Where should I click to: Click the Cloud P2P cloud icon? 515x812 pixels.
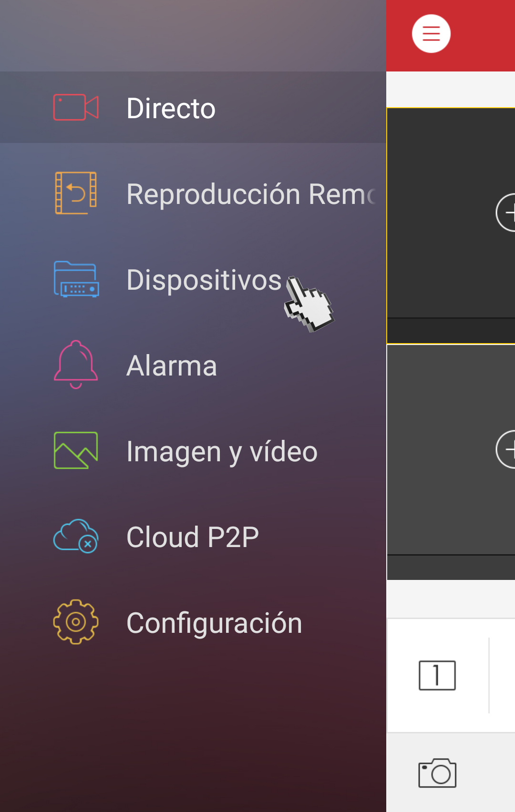tap(76, 536)
